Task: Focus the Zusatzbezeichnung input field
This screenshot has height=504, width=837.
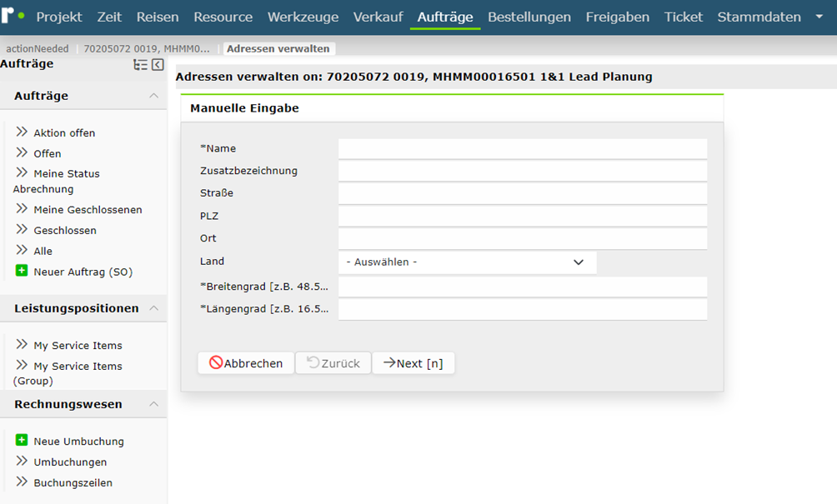Action: click(x=523, y=172)
